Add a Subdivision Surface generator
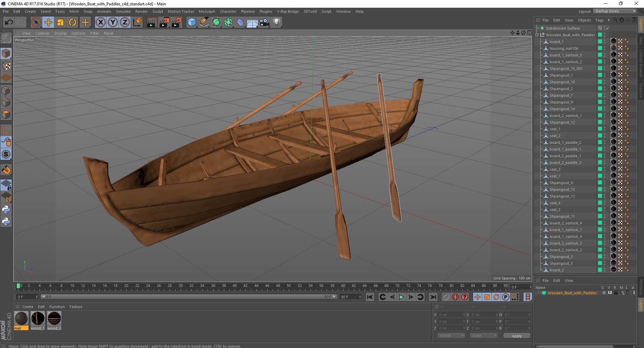Image resolution: width=644 pixels, height=348 pixels. (216, 23)
